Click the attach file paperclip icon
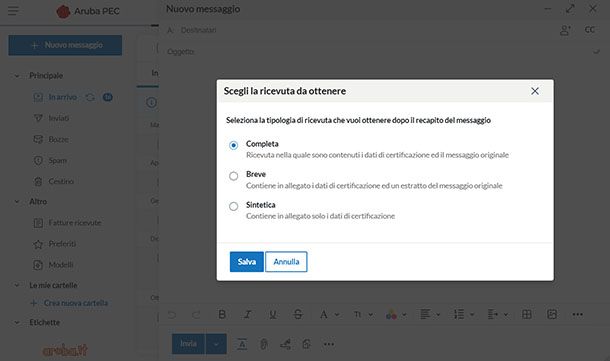Screen dimensions: 610x361 (264, 344)
